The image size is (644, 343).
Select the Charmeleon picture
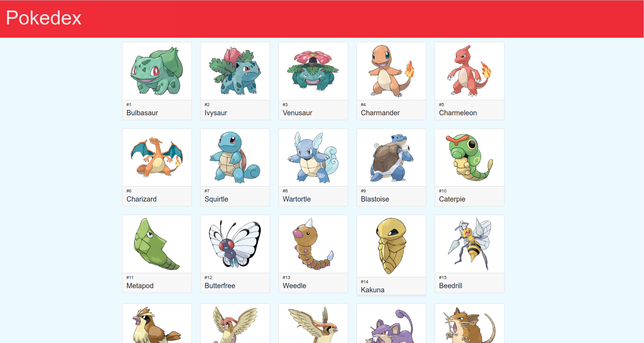[470, 71]
